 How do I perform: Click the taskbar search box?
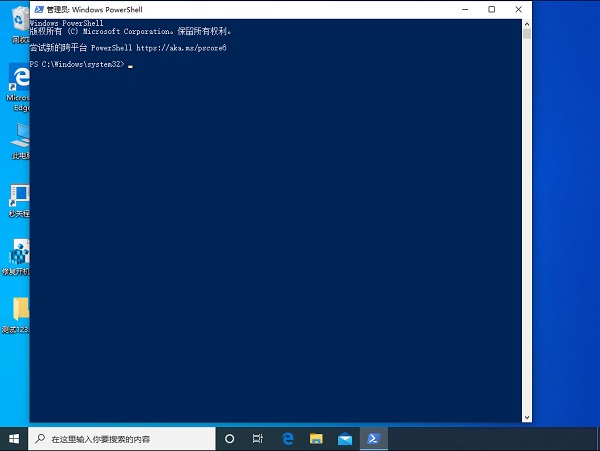122,439
